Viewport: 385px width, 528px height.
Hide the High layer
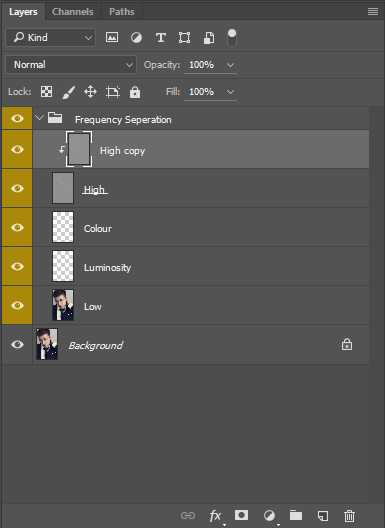pyautogui.click(x=17, y=188)
